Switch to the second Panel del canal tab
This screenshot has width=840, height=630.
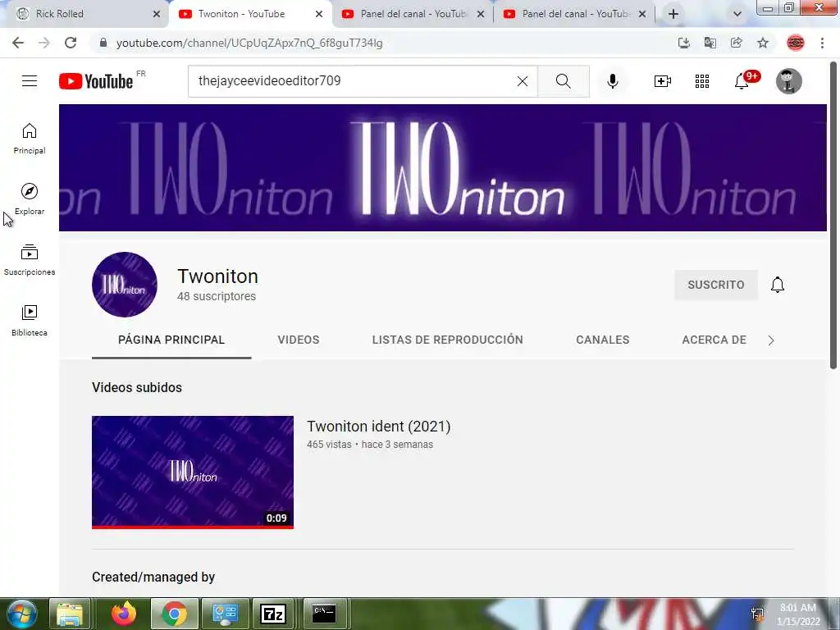pyautogui.click(x=413, y=14)
